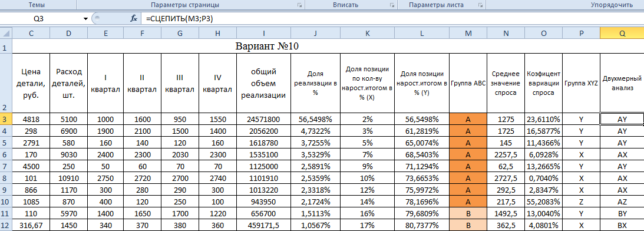Click cell with value 1492,5
Screen dimensions: 644x231
tap(506, 214)
